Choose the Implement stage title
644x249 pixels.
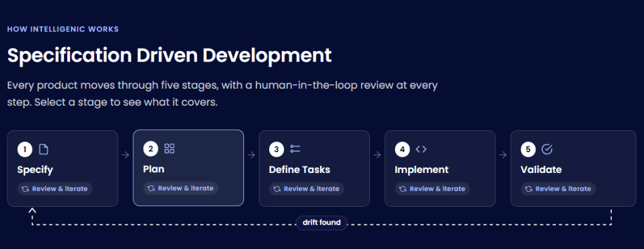click(422, 170)
